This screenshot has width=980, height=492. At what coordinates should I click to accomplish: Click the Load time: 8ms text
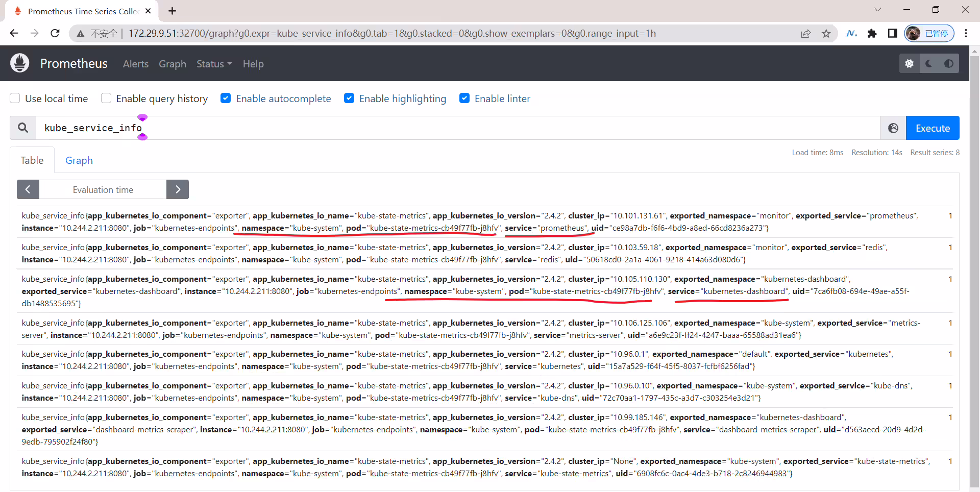818,153
